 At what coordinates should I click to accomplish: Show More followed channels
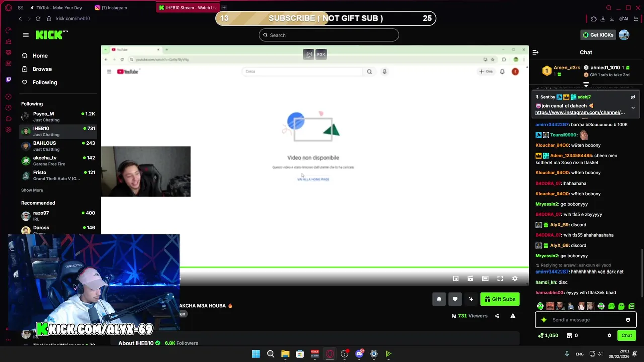[x=32, y=190]
